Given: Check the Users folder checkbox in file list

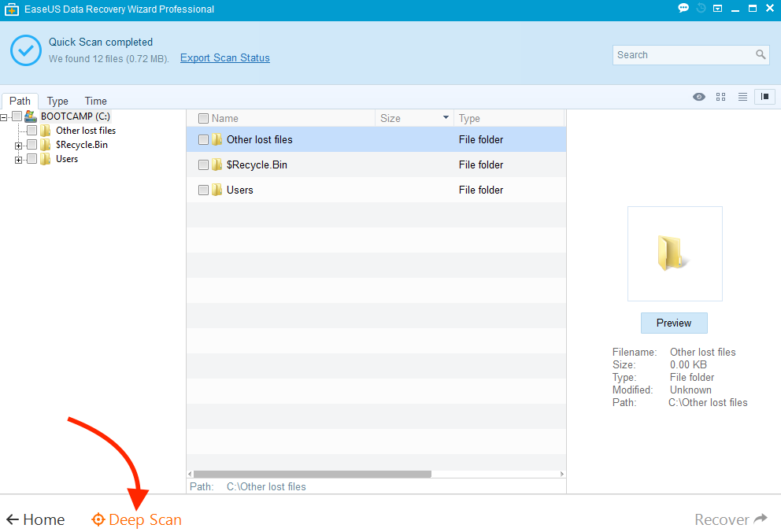Looking at the screenshot, I should pos(203,190).
